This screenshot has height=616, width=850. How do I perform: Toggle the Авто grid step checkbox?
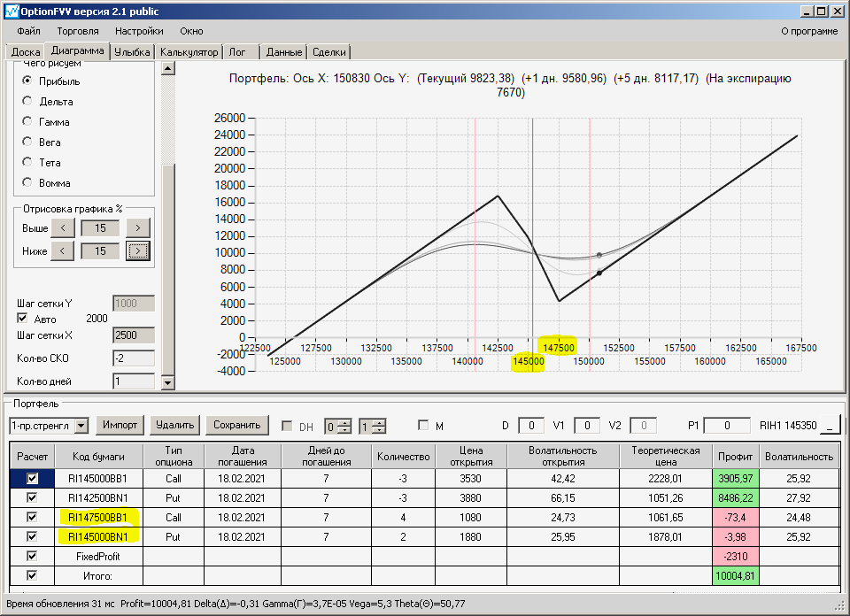tap(22, 318)
